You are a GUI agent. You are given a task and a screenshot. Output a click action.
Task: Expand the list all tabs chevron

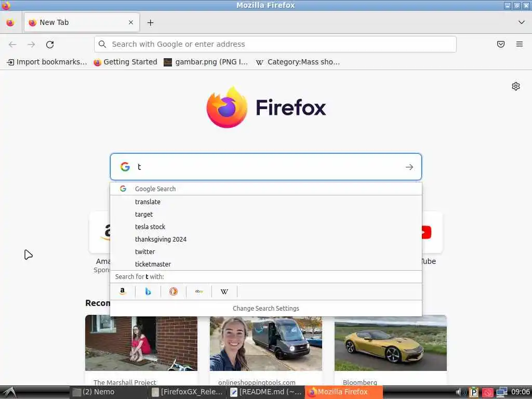click(521, 22)
